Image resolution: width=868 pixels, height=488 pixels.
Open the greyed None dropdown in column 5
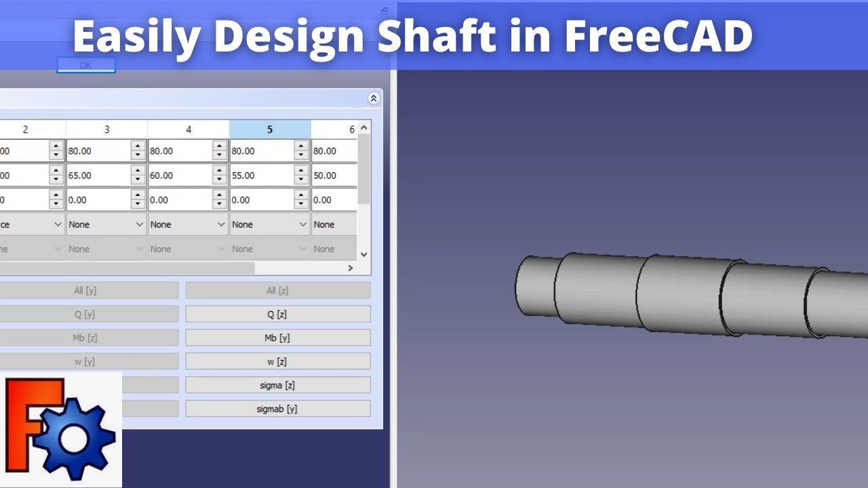(269, 249)
